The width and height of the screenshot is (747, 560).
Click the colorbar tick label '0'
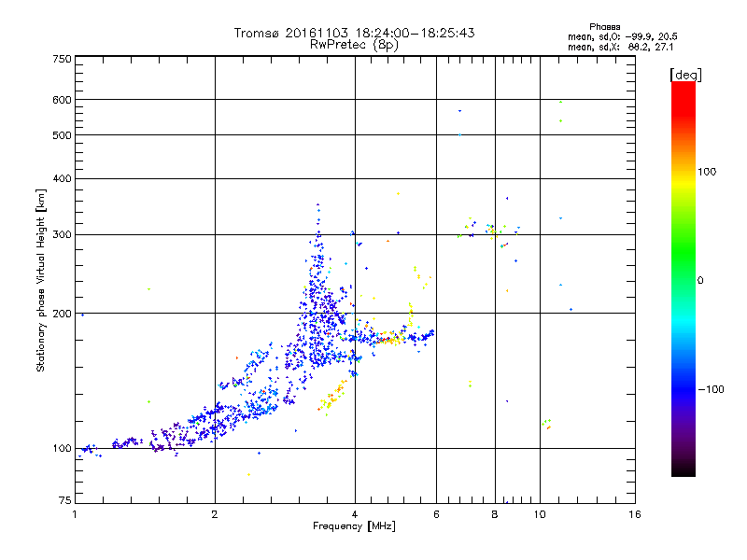pos(700,281)
